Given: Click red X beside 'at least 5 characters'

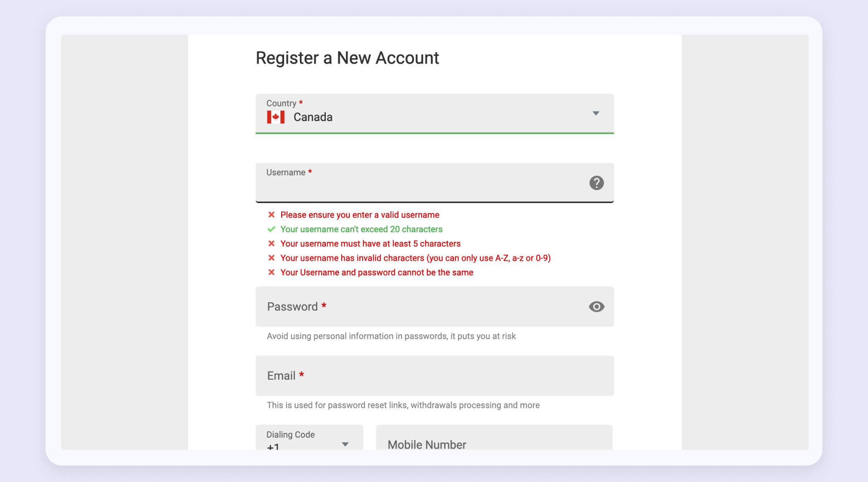Looking at the screenshot, I should (272, 244).
